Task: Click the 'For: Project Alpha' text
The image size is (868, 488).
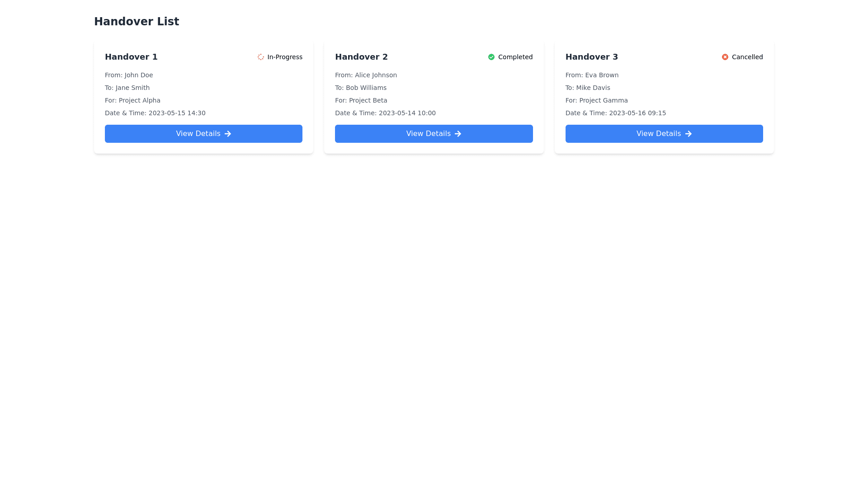Action: tap(132, 100)
